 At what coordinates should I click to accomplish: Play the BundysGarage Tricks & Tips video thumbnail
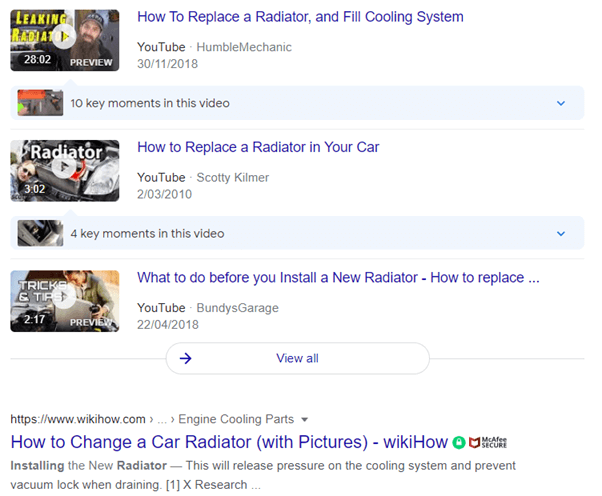tap(64, 301)
